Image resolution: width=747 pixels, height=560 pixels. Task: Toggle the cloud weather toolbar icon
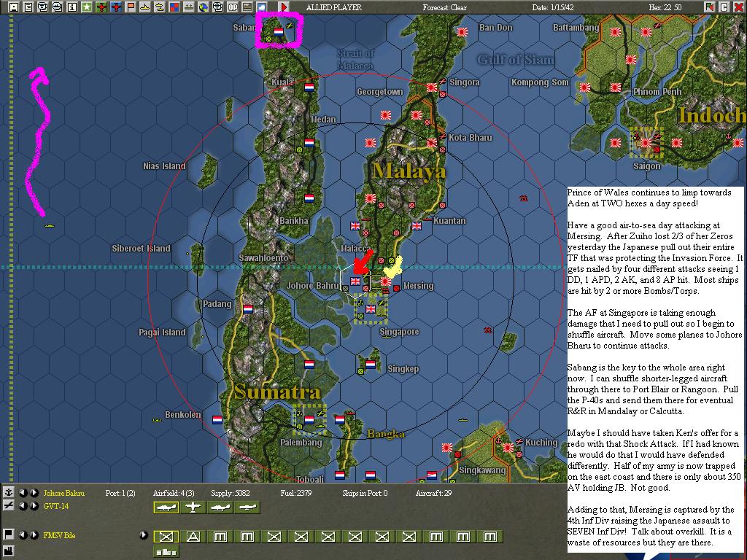point(262,7)
